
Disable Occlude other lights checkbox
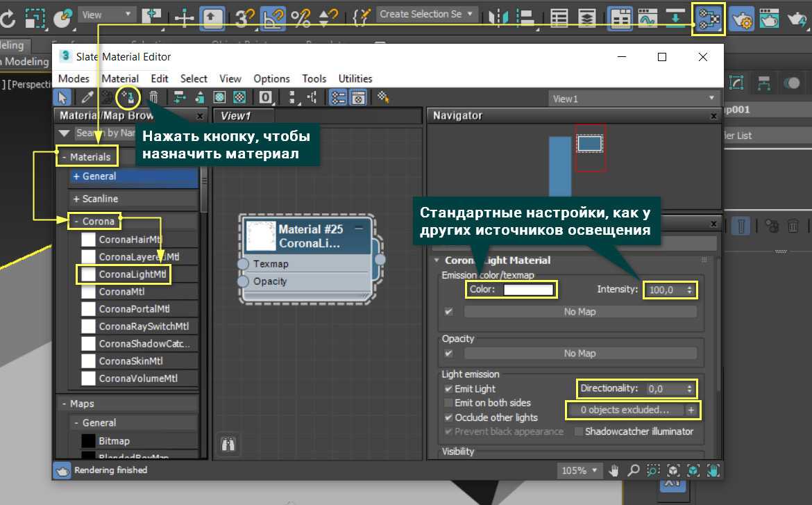click(x=448, y=417)
